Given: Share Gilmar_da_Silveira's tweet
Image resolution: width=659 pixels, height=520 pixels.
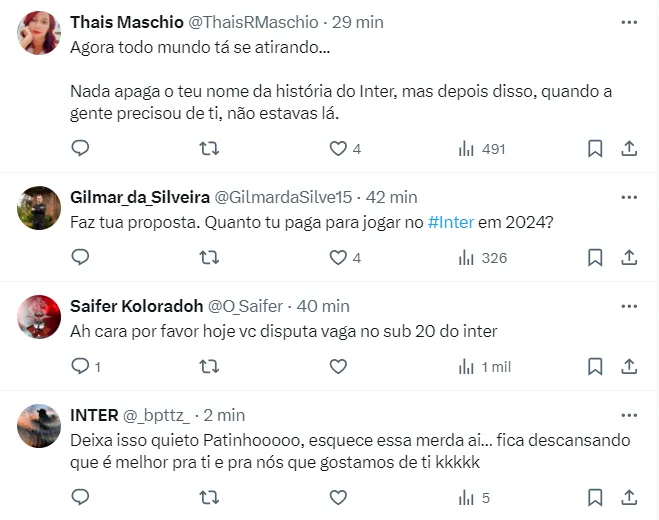Looking at the screenshot, I should pyautogui.click(x=629, y=258).
